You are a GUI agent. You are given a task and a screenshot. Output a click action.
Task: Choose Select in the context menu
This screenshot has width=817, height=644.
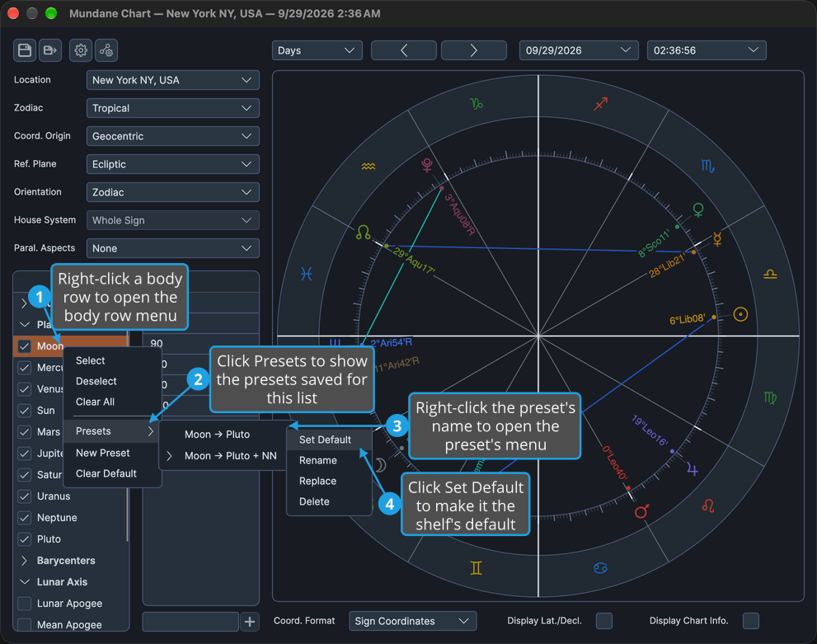pos(112,360)
